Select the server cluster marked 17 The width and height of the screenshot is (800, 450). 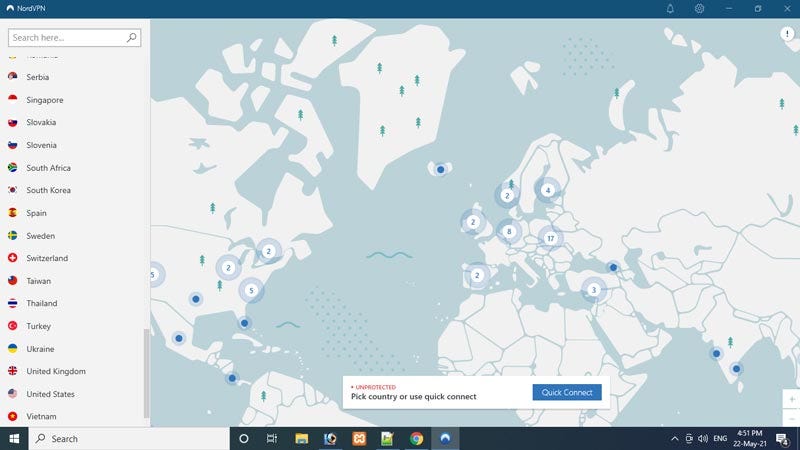coord(551,238)
